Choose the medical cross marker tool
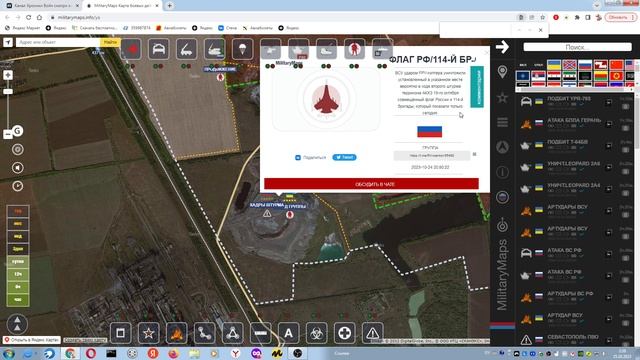 pyautogui.click(x=344, y=333)
